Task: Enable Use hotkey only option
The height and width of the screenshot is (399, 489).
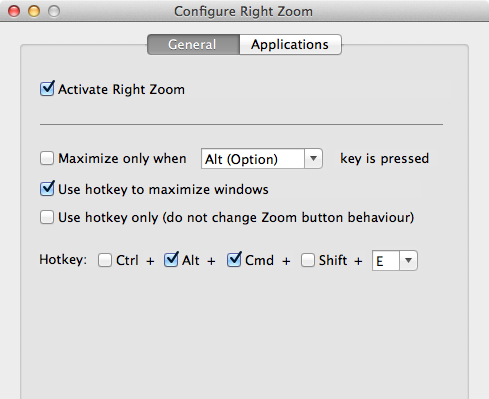Action: tap(47, 217)
